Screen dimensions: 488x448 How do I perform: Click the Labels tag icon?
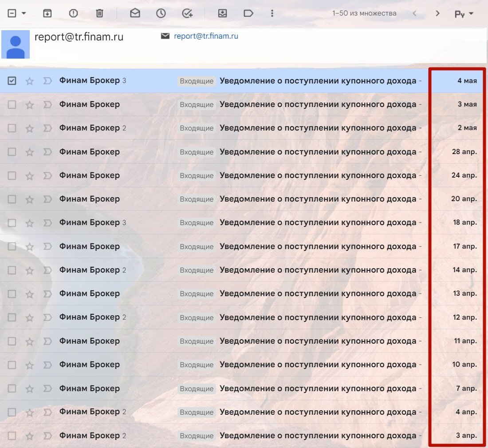(248, 13)
